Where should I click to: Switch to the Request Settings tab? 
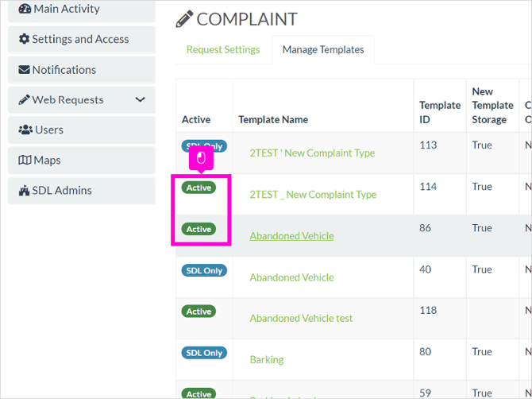[x=223, y=49]
